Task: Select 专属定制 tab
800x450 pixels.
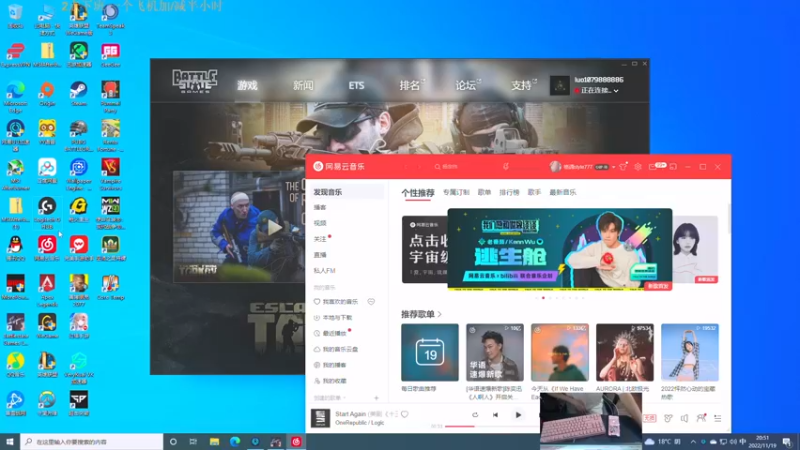Action: [x=456, y=192]
